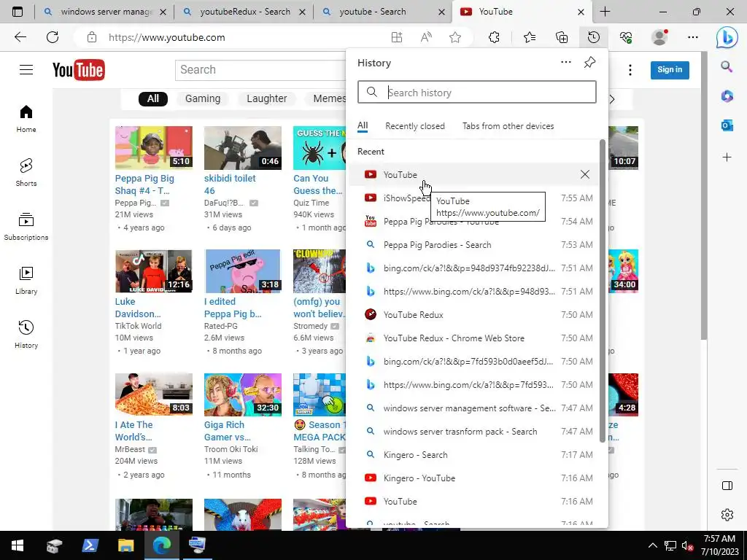
Task: Open Outlook from the Edge sidebar
Action: [727, 125]
